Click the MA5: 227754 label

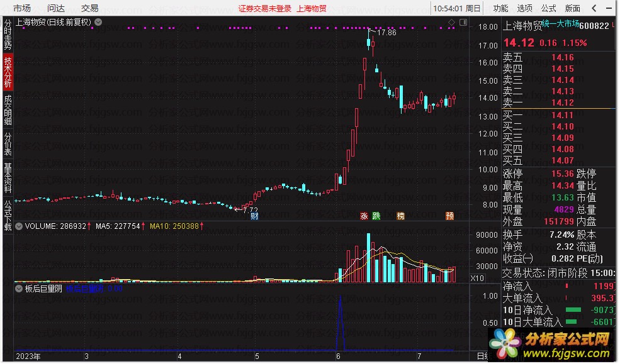[118, 226]
